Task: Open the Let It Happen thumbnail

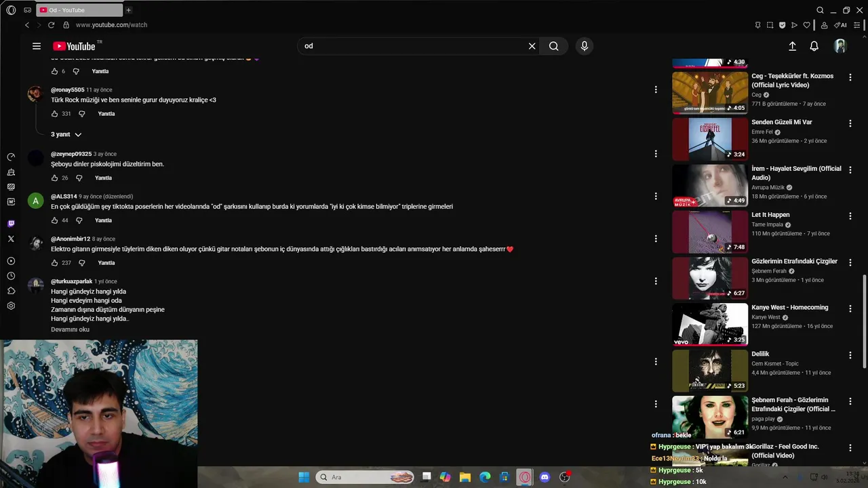Action: pyautogui.click(x=710, y=232)
